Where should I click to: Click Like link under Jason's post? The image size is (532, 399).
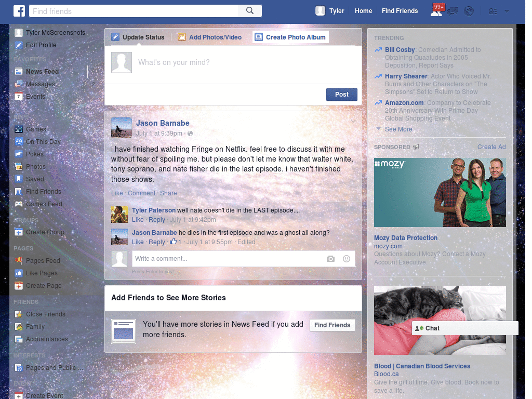117,193
